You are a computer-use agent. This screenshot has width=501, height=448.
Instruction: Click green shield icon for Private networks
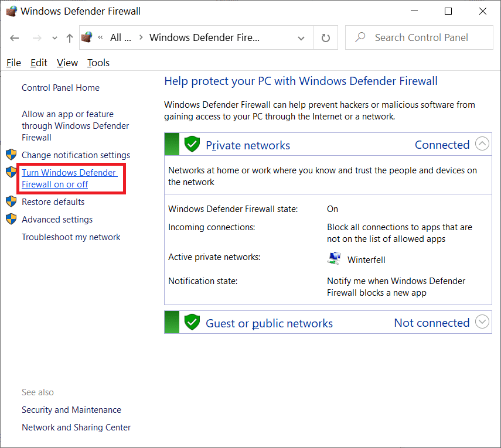[192, 144]
